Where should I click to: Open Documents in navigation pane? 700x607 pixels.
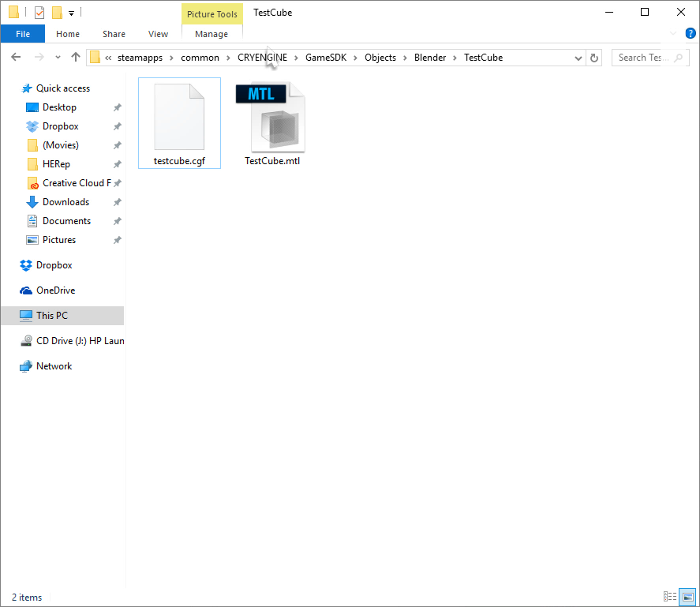pos(66,221)
